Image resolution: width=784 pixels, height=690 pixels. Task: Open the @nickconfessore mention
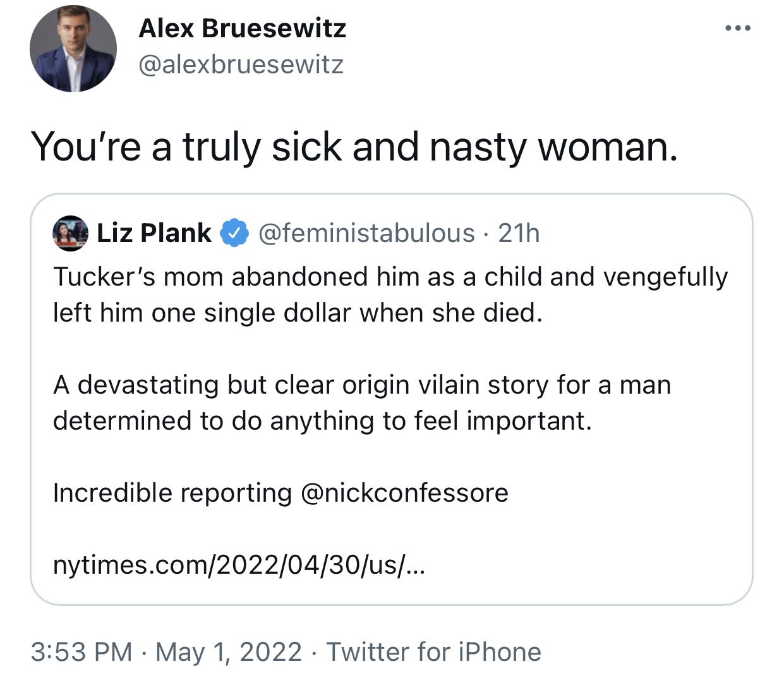[x=404, y=493]
